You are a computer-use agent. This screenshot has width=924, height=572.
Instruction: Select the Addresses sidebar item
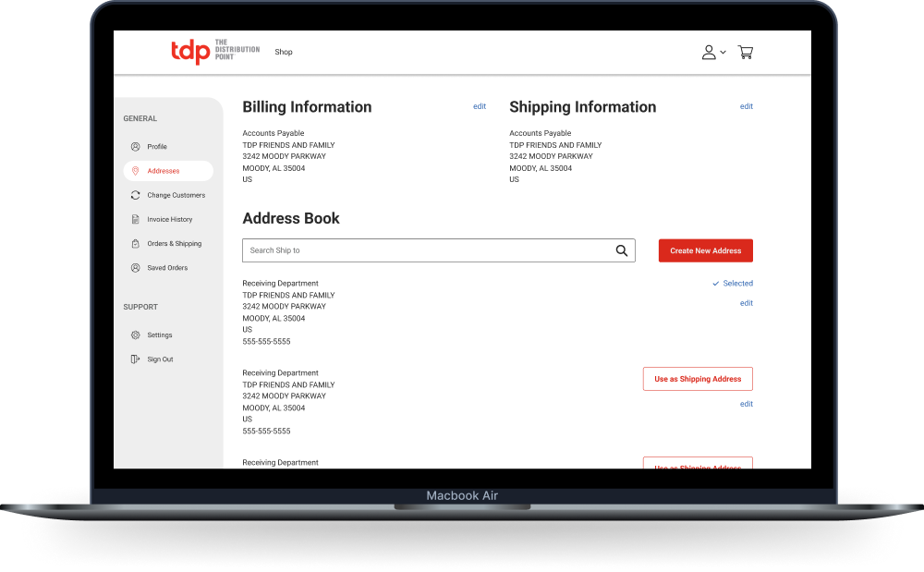pyautogui.click(x=164, y=171)
